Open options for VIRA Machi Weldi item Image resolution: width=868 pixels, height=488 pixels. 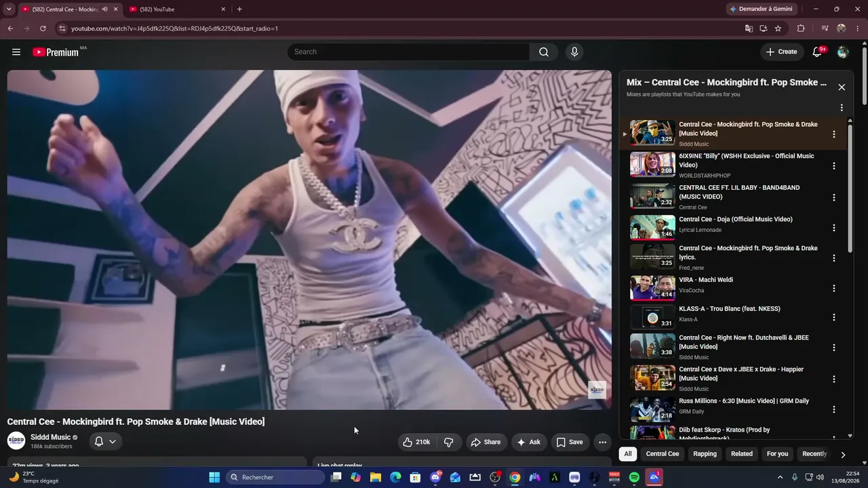(x=834, y=288)
